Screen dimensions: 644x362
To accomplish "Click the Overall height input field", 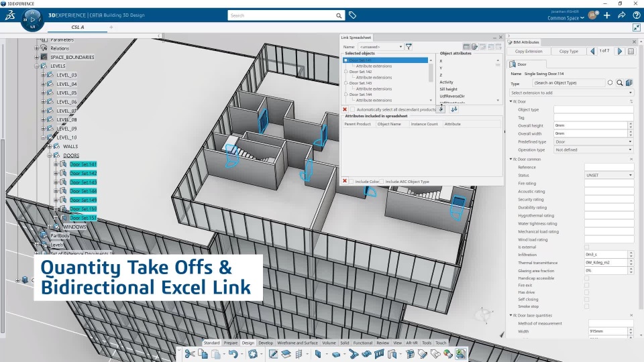I will (x=590, y=125).
